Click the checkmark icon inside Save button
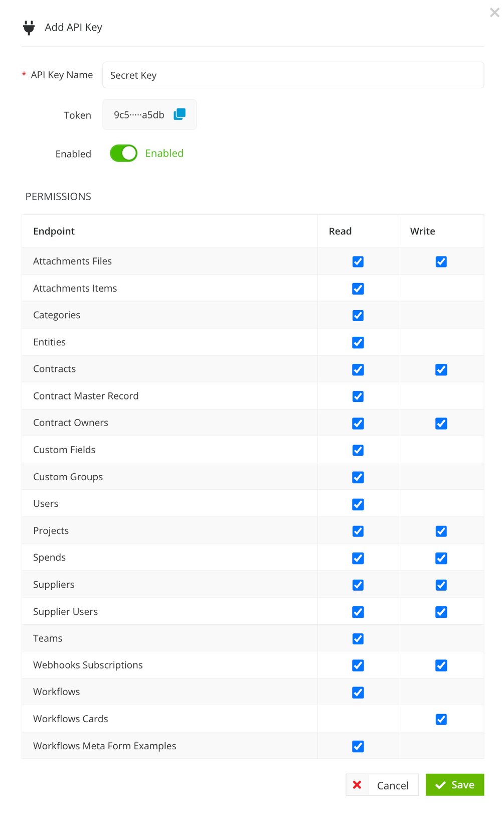Viewport: 504px width, 816px height. tap(440, 784)
